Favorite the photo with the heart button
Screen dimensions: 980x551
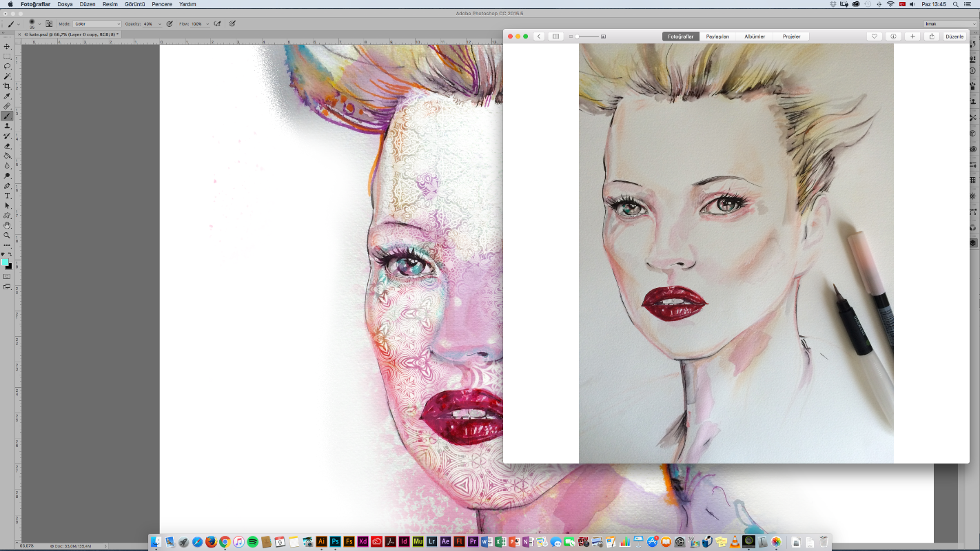874,37
